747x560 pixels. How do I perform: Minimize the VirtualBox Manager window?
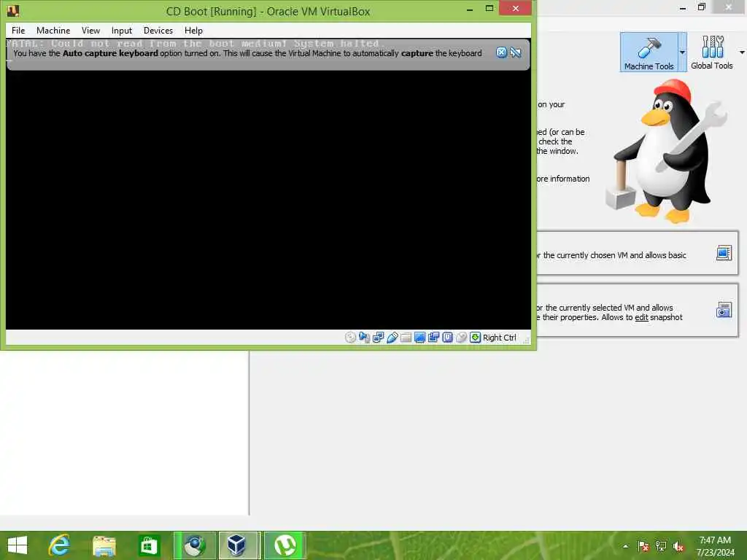coord(683,7)
